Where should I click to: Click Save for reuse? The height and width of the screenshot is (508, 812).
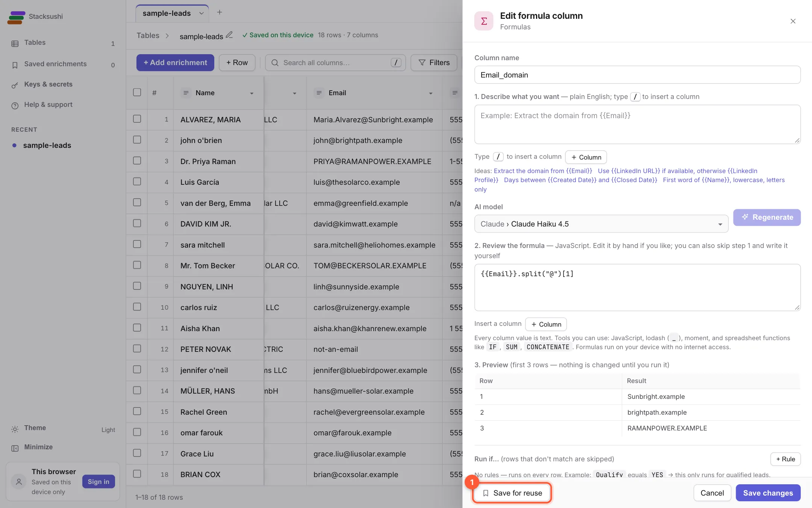512,493
